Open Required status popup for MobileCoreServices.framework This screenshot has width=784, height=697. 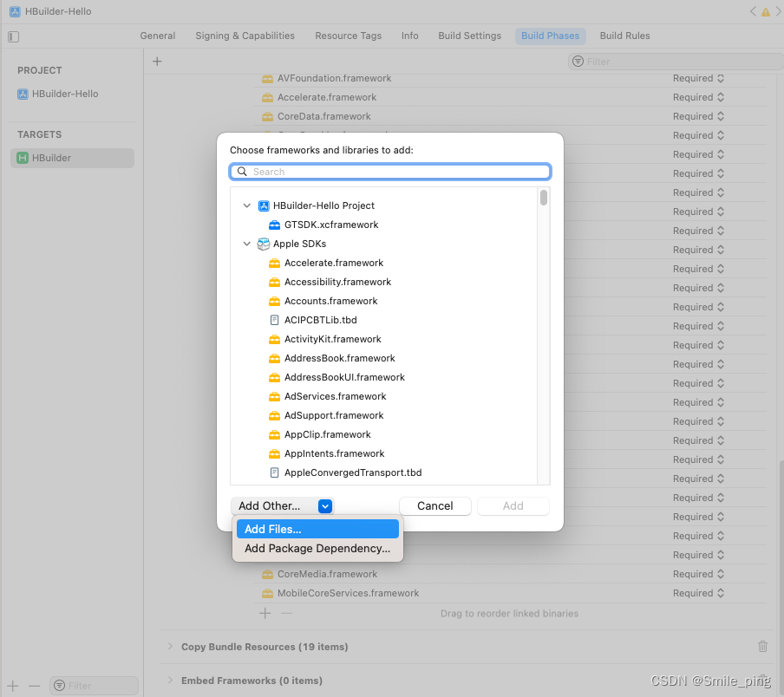coord(698,593)
